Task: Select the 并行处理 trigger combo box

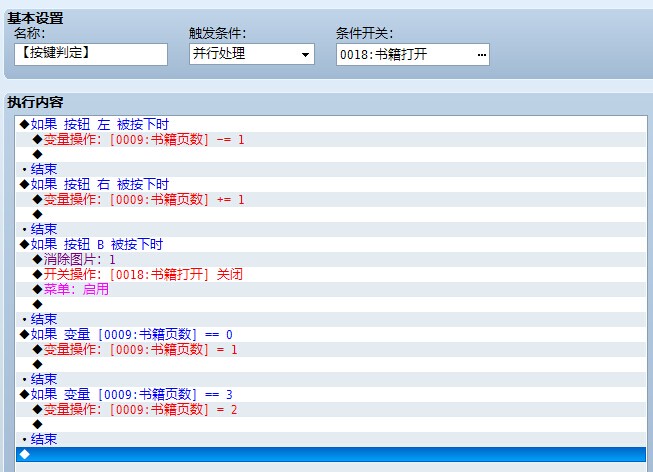Action: point(252,54)
